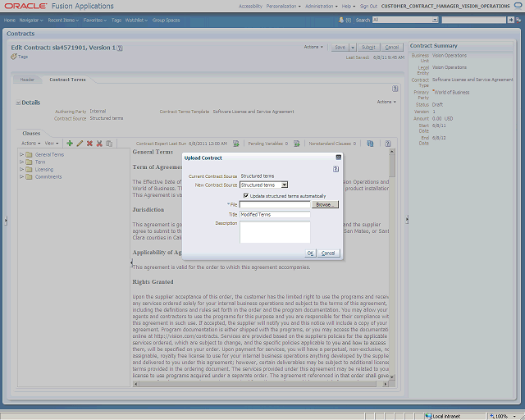Click the icon after Nonstandard Clauses 0
This screenshot has height=420, width=525.
[370, 144]
